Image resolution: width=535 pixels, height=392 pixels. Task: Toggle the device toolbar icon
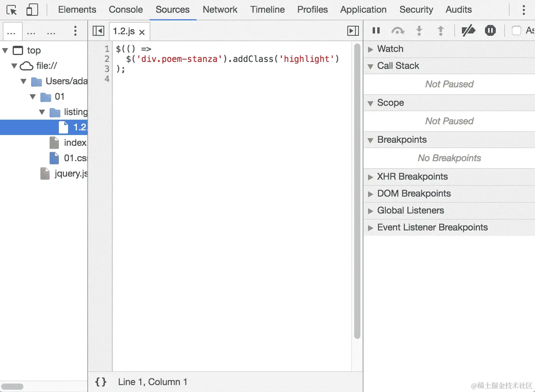pos(32,10)
